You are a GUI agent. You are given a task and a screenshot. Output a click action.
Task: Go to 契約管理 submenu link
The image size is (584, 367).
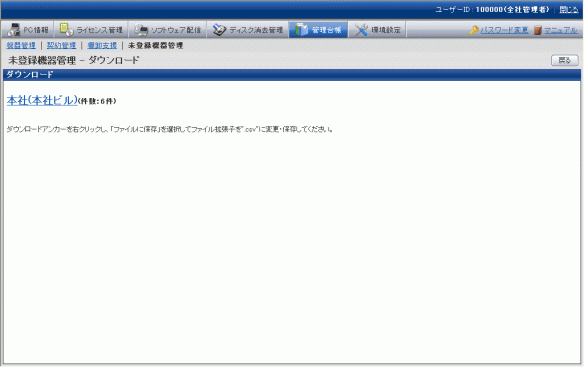click(61, 45)
